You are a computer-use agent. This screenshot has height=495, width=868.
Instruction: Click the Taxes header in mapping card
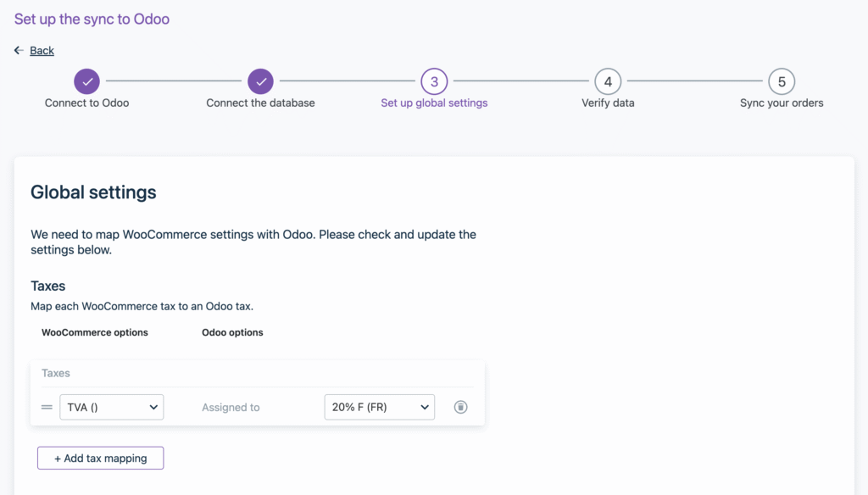(x=56, y=373)
